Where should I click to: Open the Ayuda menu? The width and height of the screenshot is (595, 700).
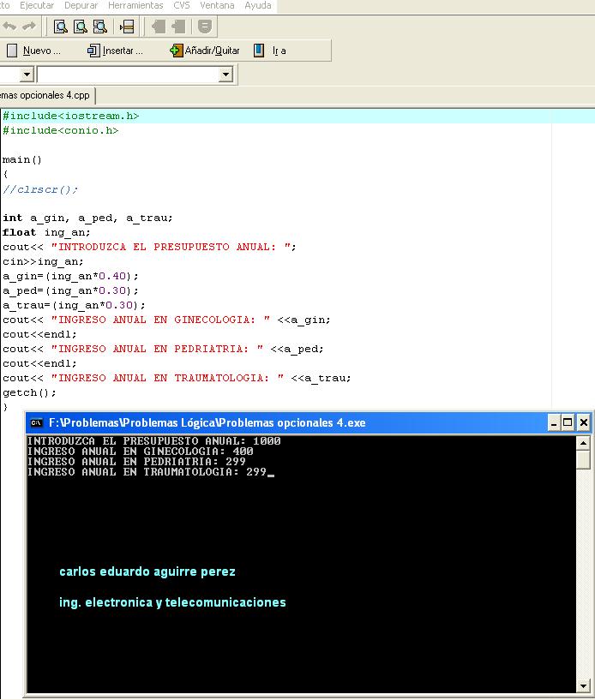coord(258,5)
